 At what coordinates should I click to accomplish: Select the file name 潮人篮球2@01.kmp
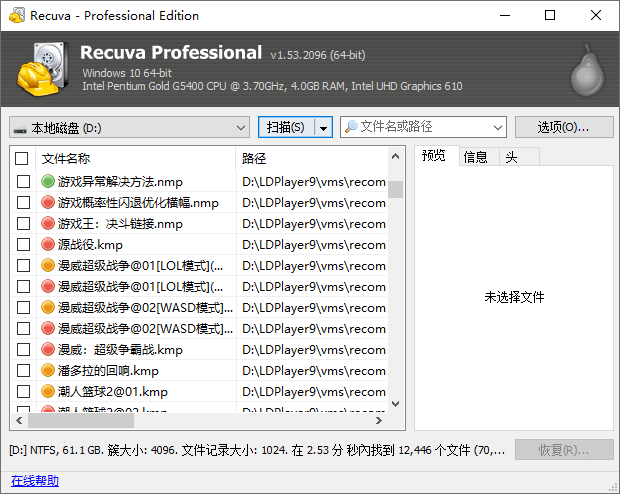pos(113,392)
